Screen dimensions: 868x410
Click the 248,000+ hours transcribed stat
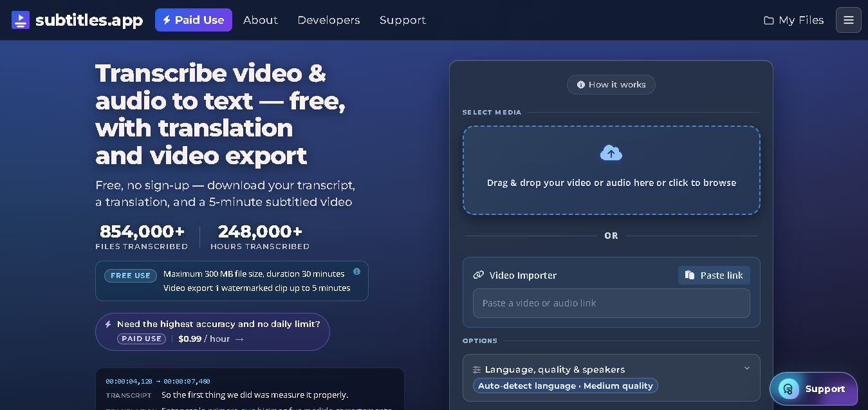(260, 236)
